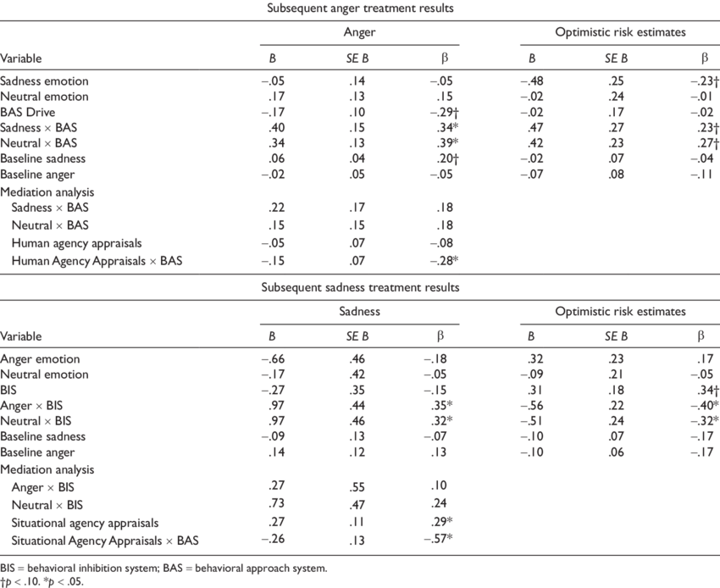Click the 'BAS Drive' row label

[x=28, y=113]
